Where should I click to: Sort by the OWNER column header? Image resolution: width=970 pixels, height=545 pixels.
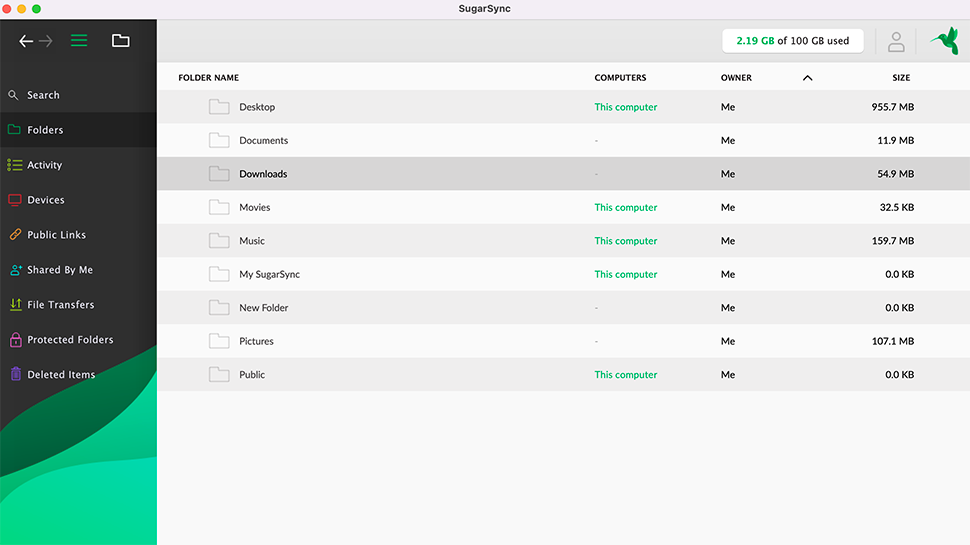point(736,78)
